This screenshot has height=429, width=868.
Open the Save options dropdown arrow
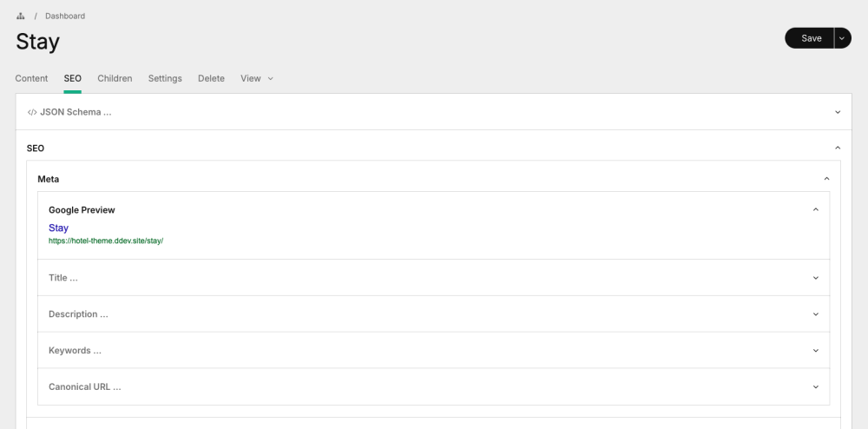pyautogui.click(x=842, y=38)
